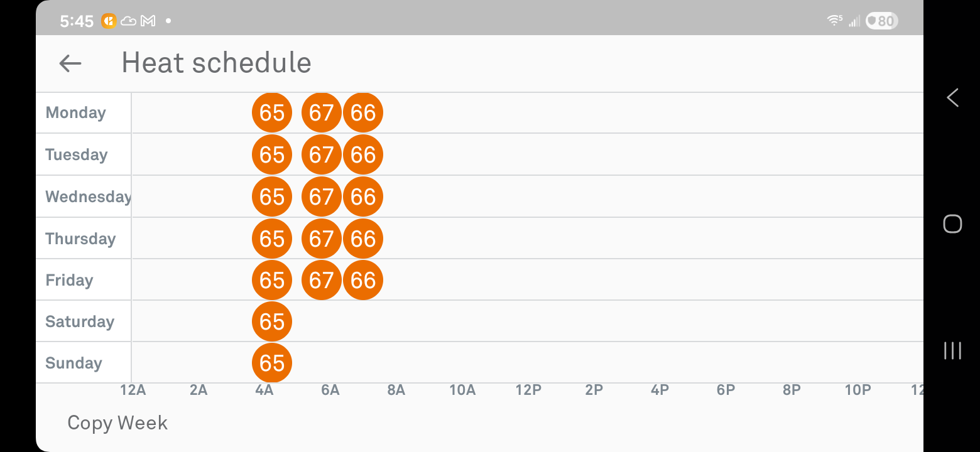The image size is (980, 452).
Task: Tap the battery indicator in status bar
Action: coord(882,21)
